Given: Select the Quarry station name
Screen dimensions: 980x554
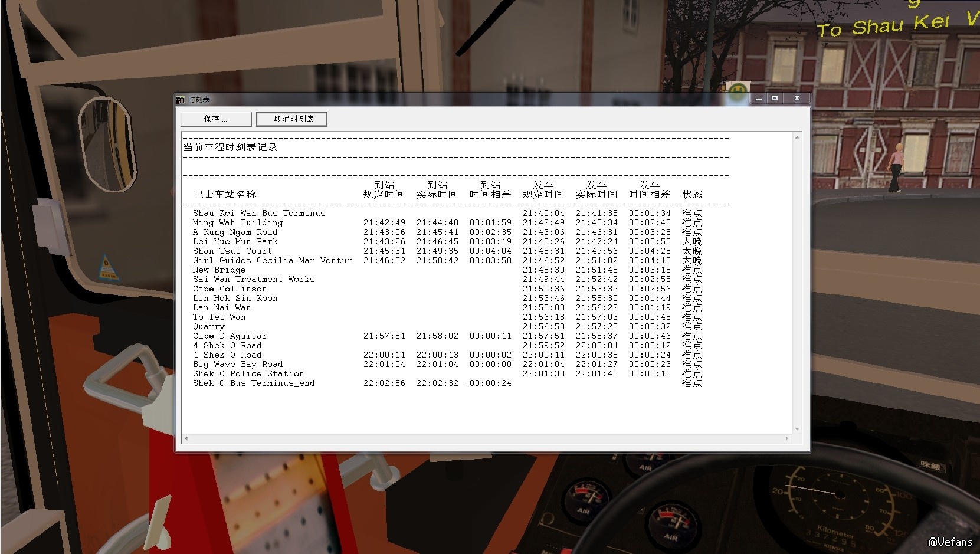Looking at the screenshot, I should click(x=208, y=326).
